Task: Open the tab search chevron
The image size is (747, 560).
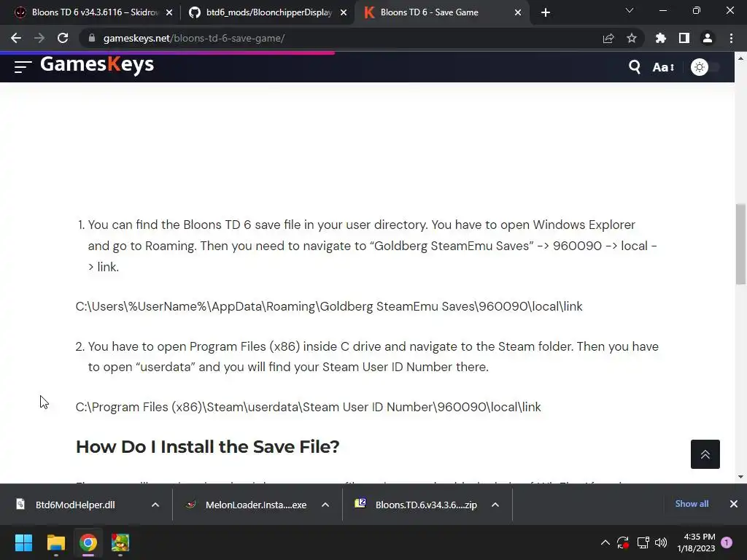Action: tap(630, 10)
